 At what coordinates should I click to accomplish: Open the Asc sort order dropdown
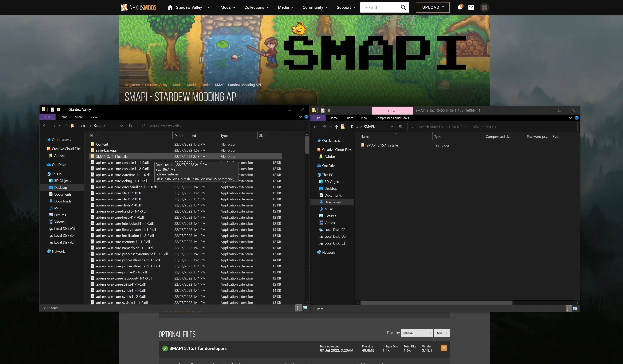(442, 333)
